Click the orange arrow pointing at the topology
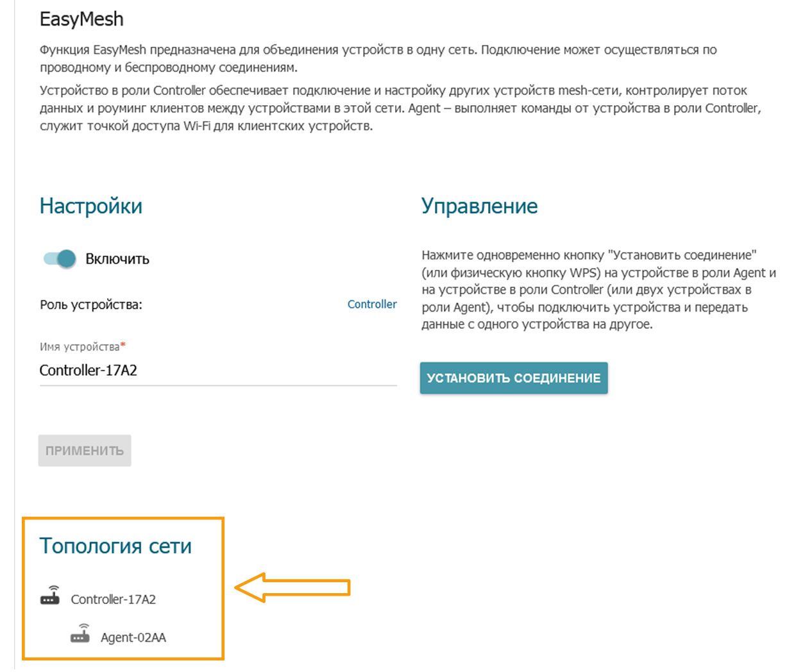 click(292, 587)
